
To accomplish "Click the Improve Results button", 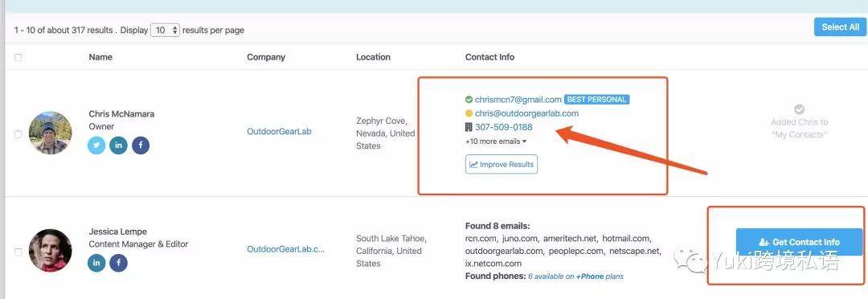I will [501, 165].
